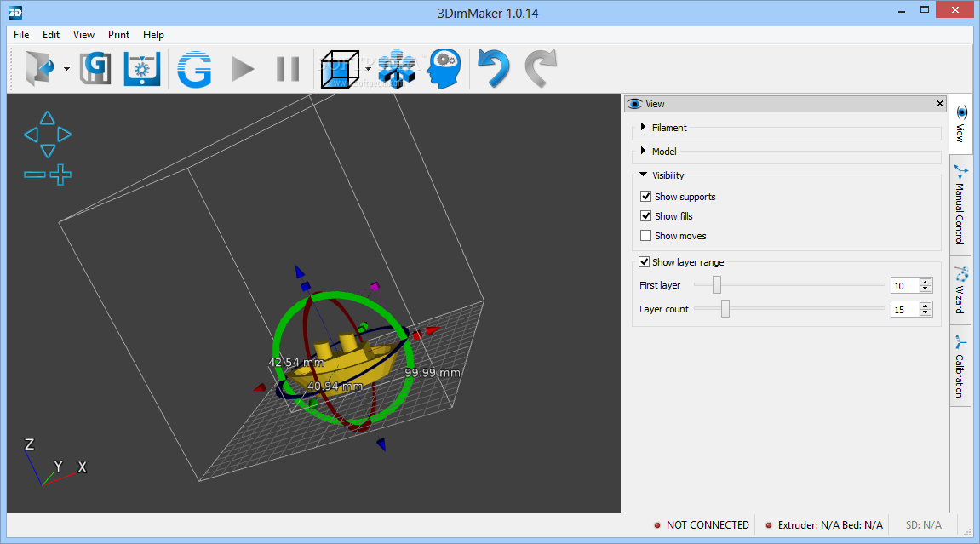980x544 pixels.
Task: Open the dropdown arrow beside the cube icon
Action: click(368, 69)
